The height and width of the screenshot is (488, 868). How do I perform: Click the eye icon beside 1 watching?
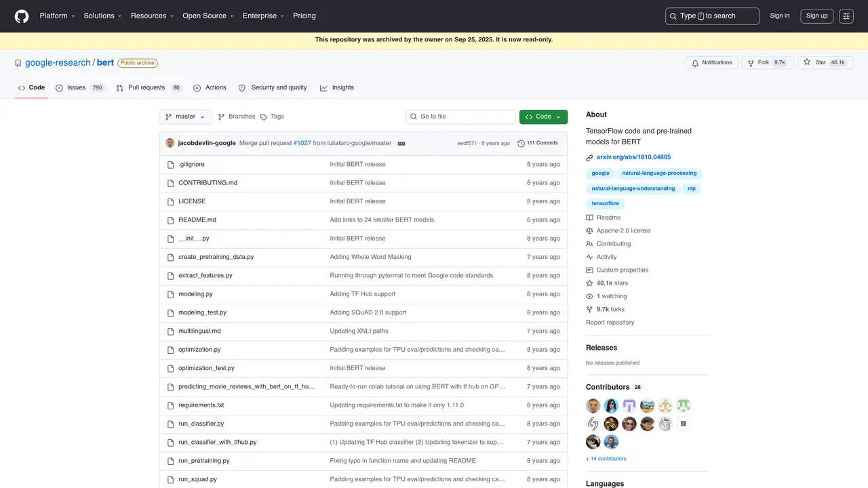pyautogui.click(x=590, y=297)
